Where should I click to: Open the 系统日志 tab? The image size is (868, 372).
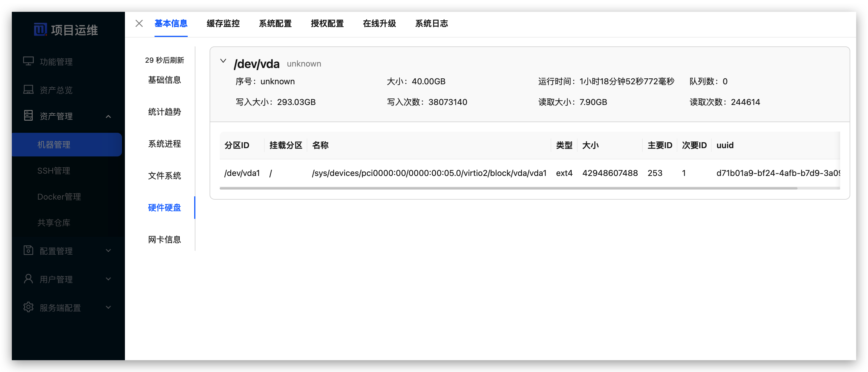point(431,24)
